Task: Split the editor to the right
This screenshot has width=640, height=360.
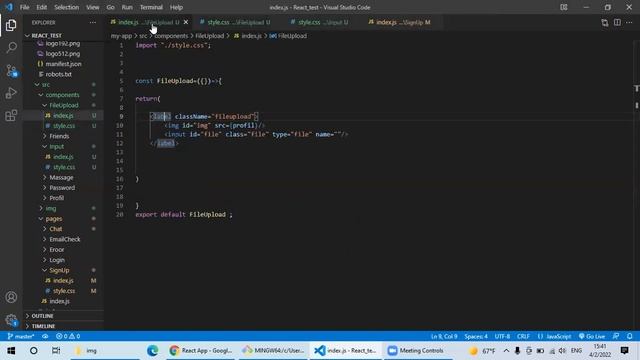Action: click(x=617, y=22)
